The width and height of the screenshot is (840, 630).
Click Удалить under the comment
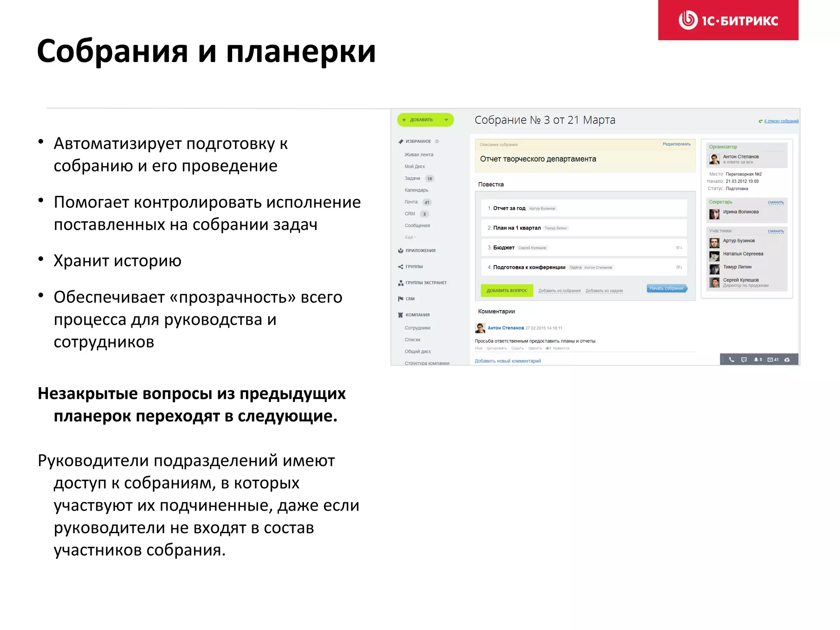(535, 348)
